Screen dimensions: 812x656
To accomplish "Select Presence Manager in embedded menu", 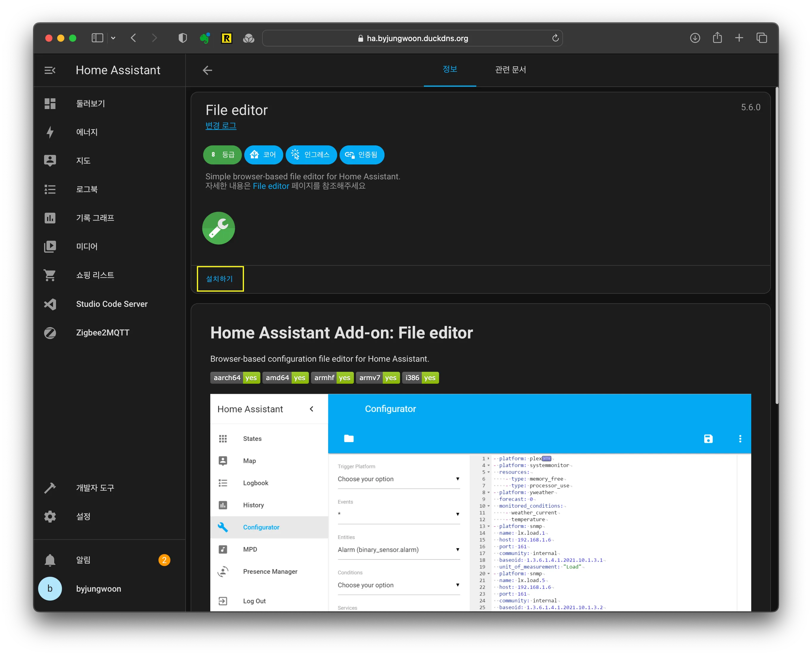I will 269,572.
